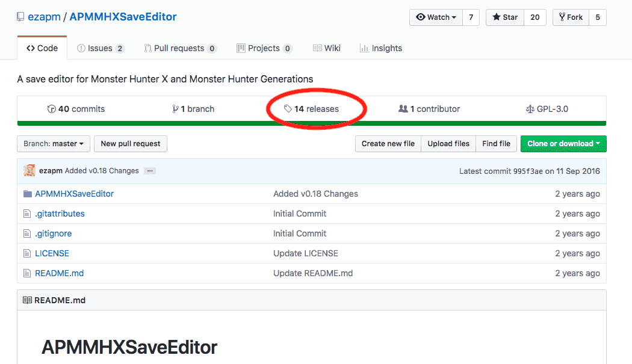
Task: Expand the Clone or download dropdown
Action: point(563,144)
